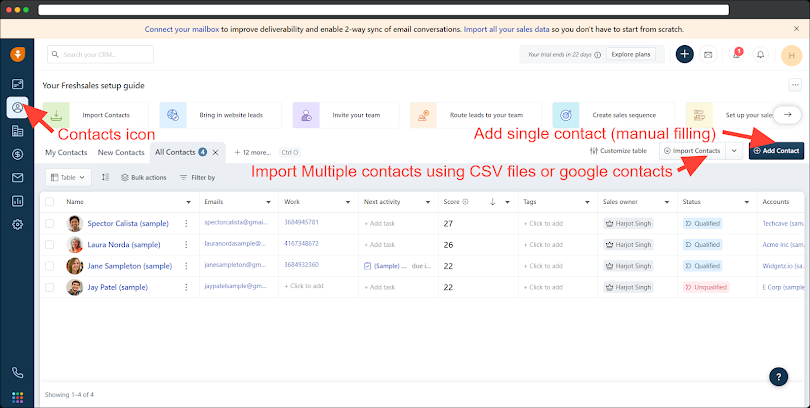Screen dimensions: 810x408
Task: Click the Add Contact button
Action: coord(776,151)
